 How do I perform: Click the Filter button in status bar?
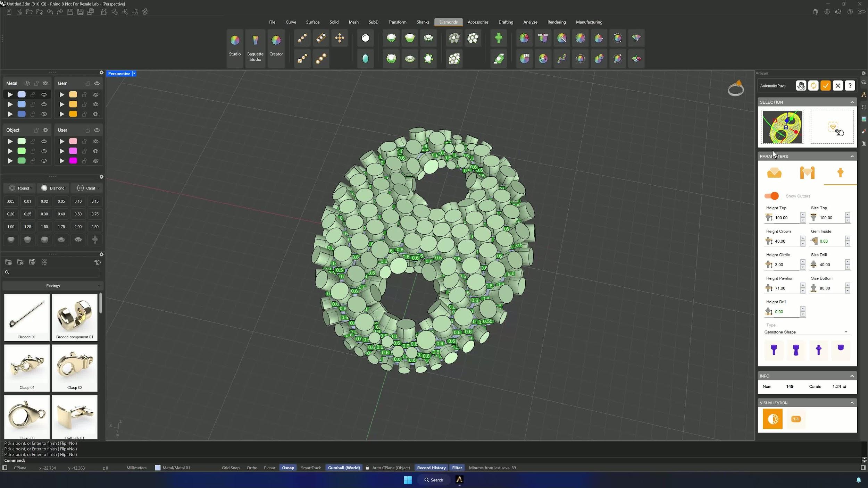click(x=457, y=468)
